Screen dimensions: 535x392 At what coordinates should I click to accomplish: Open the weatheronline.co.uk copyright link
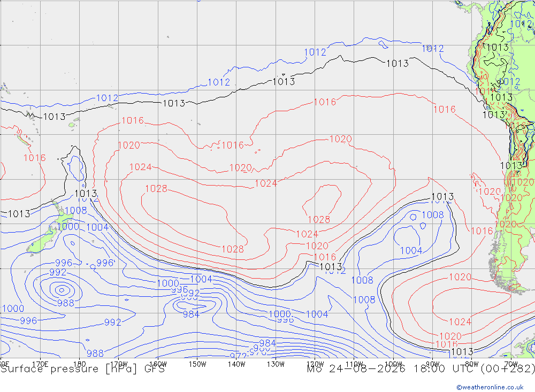point(490,387)
